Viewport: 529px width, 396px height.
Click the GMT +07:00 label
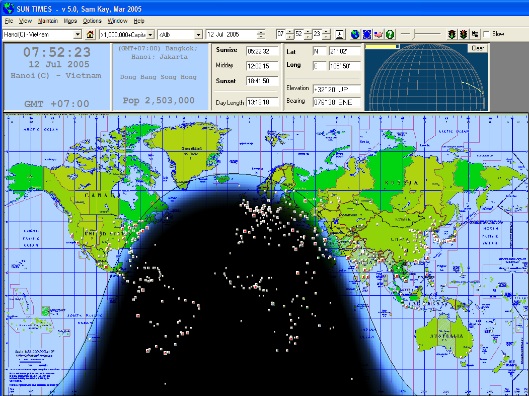coord(57,104)
